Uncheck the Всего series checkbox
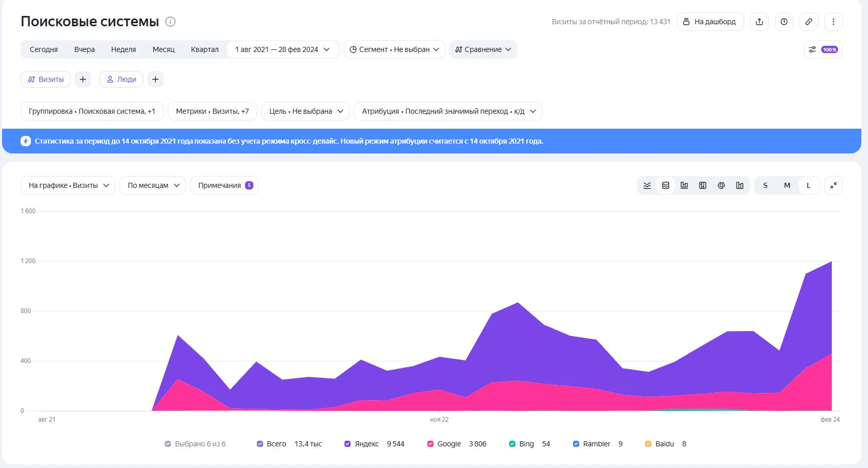The image size is (868, 468). (260, 444)
